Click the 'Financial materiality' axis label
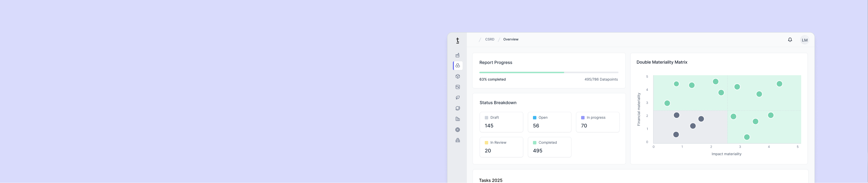This screenshot has height=183, width=868. 639,109
